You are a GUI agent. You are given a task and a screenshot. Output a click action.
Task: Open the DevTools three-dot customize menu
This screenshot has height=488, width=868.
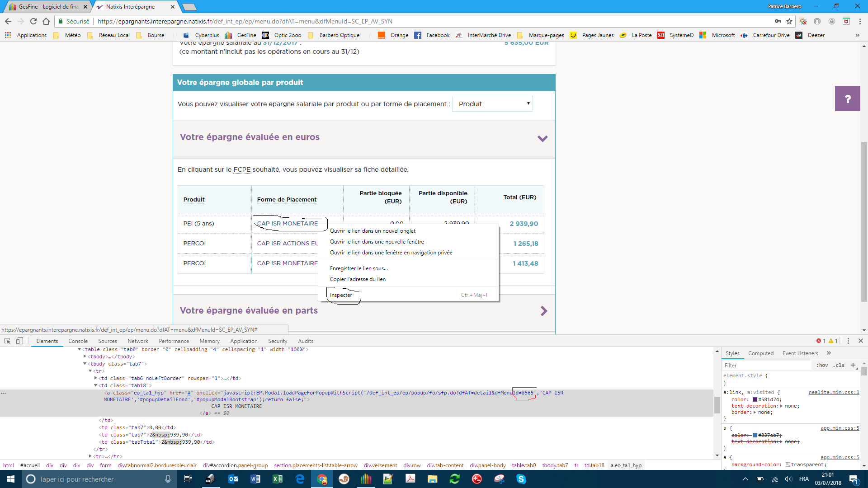(848, 341)
